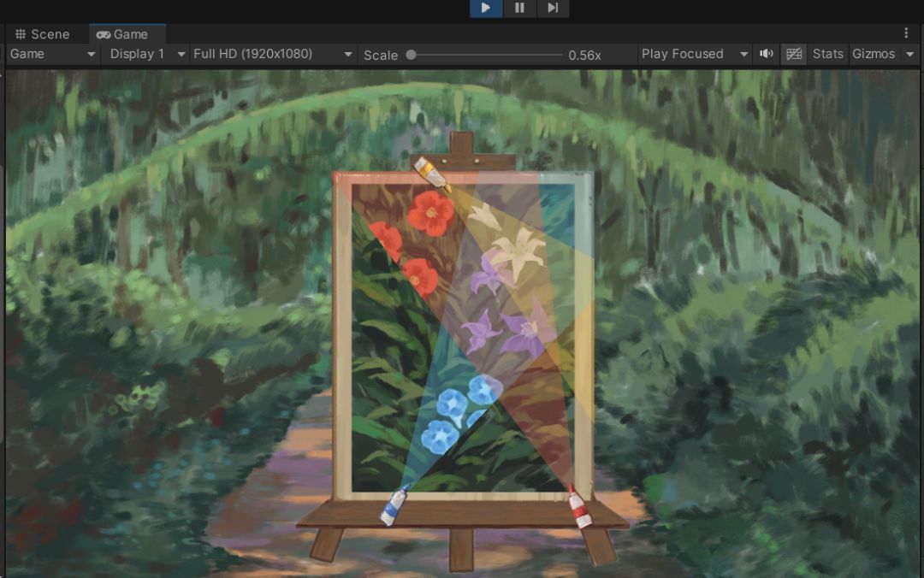Expand the Gizmos dropdown arrow

[x=909, y=54]
